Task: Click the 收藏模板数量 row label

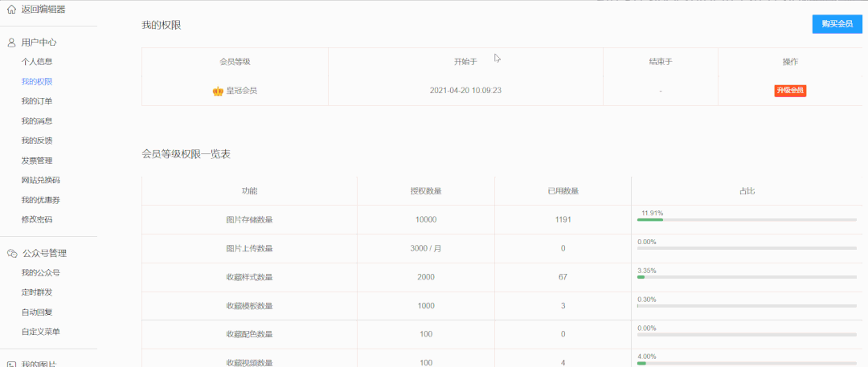Action: pyautogui.click(x=250, y=306)
